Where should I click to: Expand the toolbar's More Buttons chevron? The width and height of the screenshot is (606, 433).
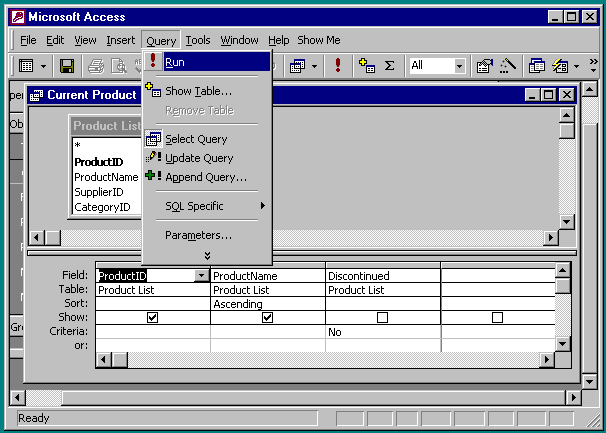pyautogui.click(x=593, y=66)
